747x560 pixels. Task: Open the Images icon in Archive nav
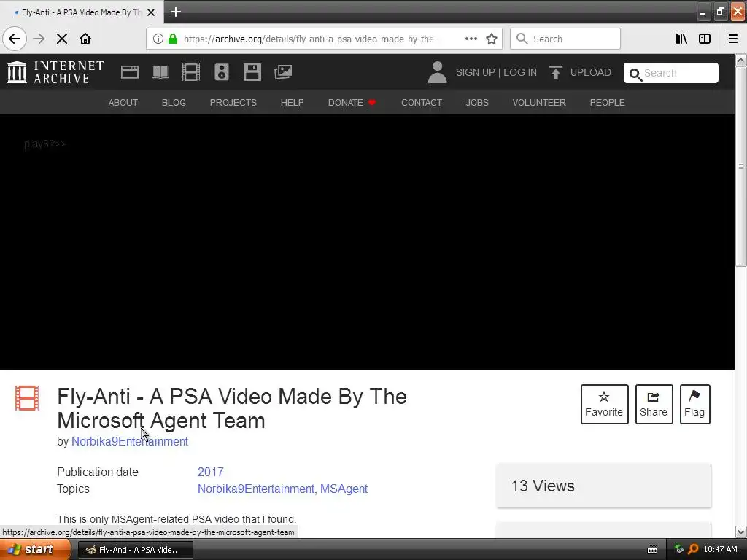(283, 72)
